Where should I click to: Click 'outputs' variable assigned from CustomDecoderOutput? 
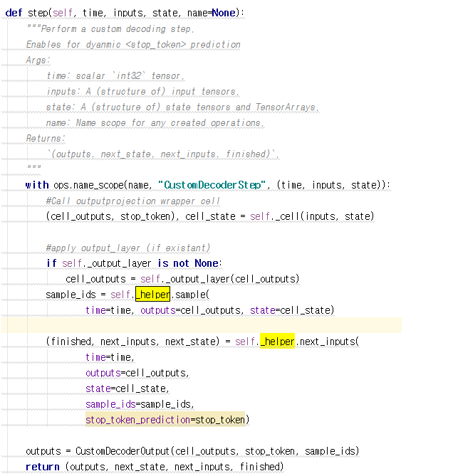43,451
